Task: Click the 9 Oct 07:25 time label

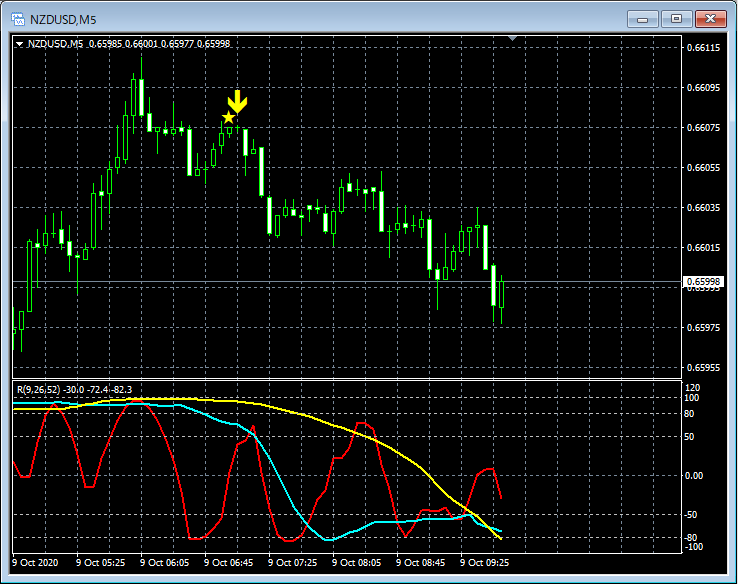Action: coord(293,563)
